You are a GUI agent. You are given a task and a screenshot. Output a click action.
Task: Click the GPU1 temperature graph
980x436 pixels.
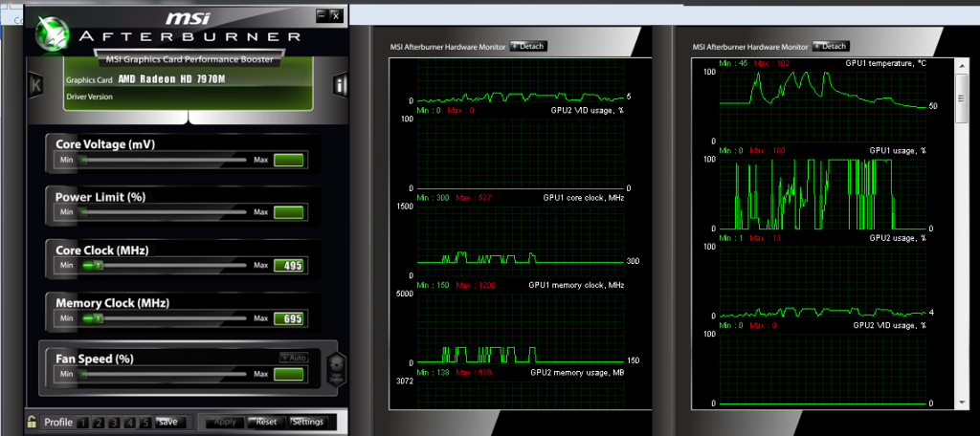[823, 106]
